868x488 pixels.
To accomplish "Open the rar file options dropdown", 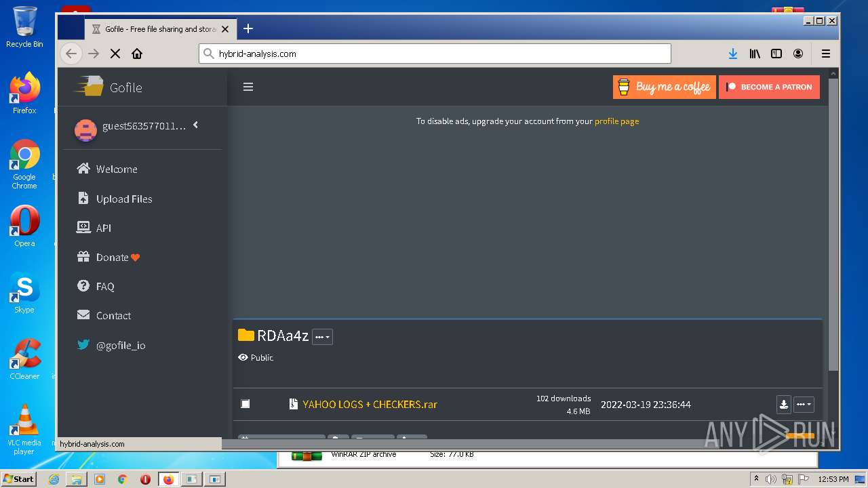I will tap(804, 405).
